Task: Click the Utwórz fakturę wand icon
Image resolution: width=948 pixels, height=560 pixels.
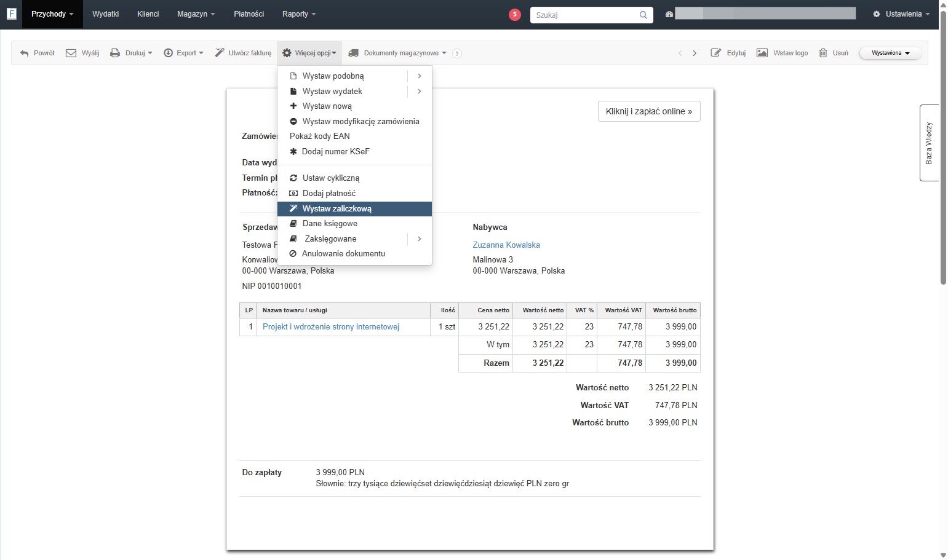Action: coord(220,53)
